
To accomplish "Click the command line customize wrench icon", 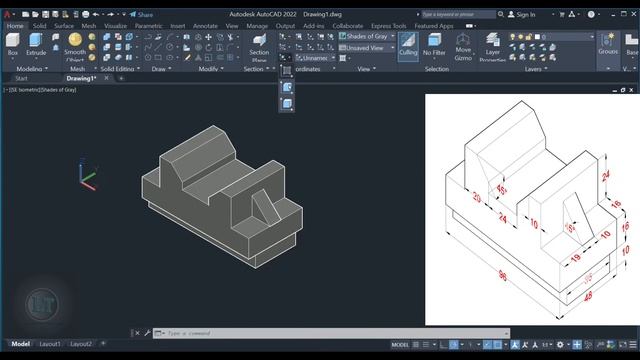I will [147, 333].
